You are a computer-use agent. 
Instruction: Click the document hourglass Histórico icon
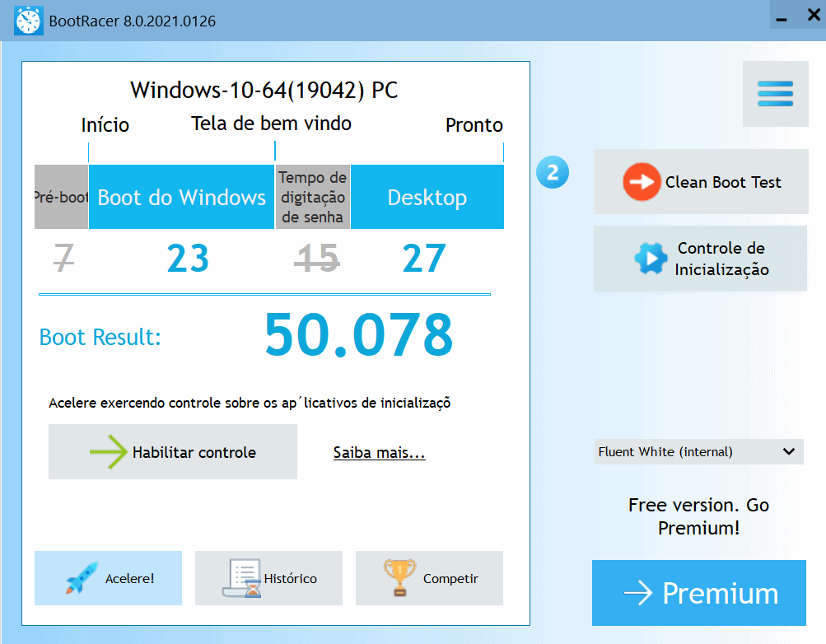[x=242, y=578]
